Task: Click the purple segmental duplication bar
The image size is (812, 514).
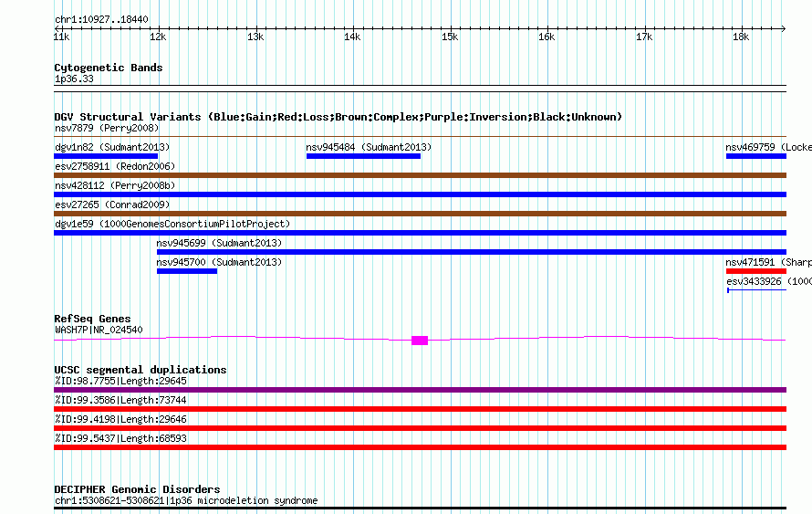Action: point(420,390)
